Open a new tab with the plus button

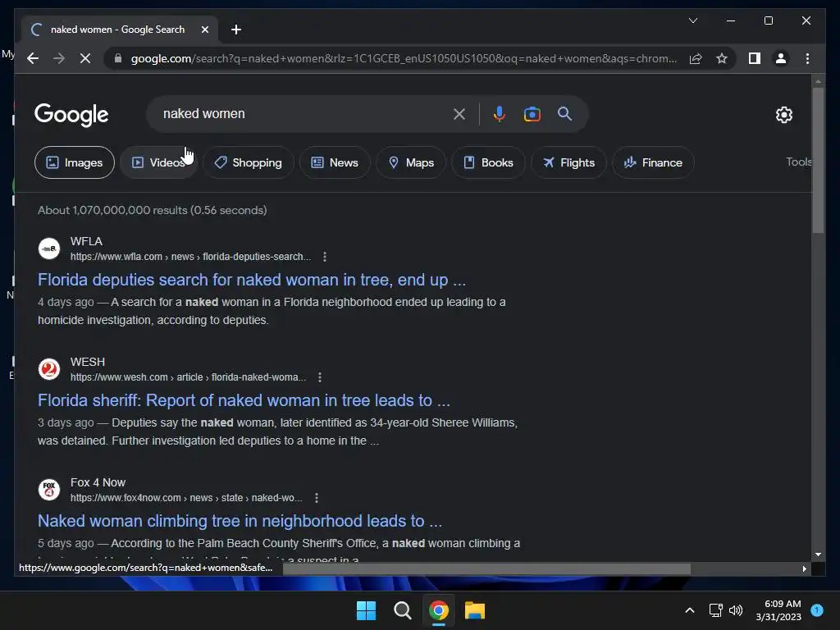(x=235, y=30)
